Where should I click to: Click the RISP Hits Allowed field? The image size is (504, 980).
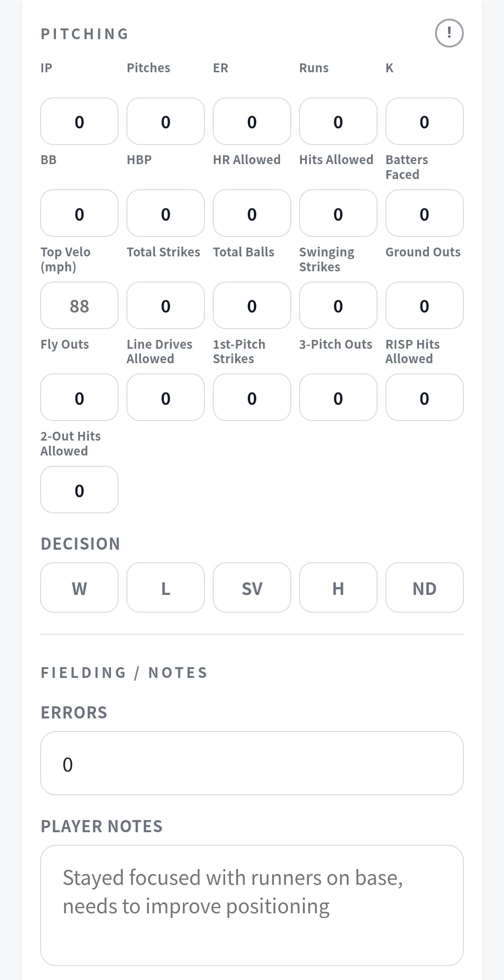[424, 398]
